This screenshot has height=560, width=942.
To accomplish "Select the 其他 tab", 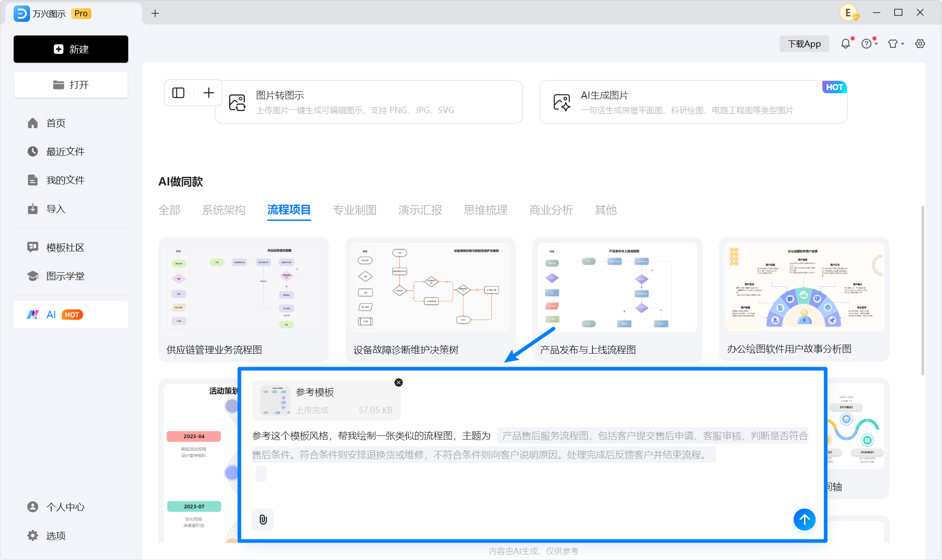I will (x=606, y=210).
